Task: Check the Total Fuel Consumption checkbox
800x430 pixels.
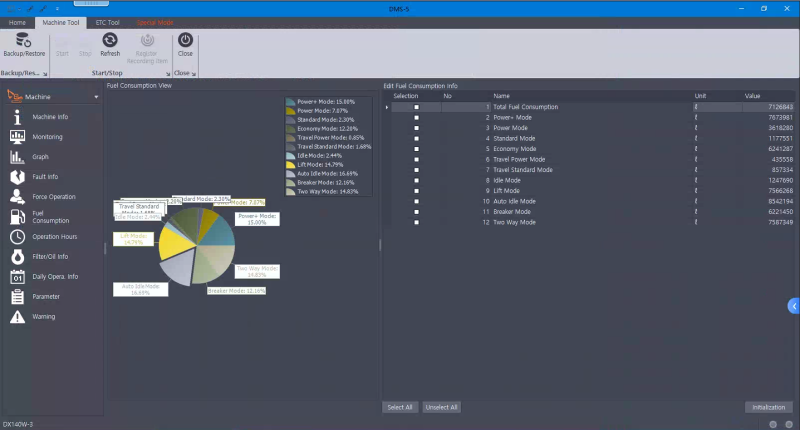Action: point(417,107)
